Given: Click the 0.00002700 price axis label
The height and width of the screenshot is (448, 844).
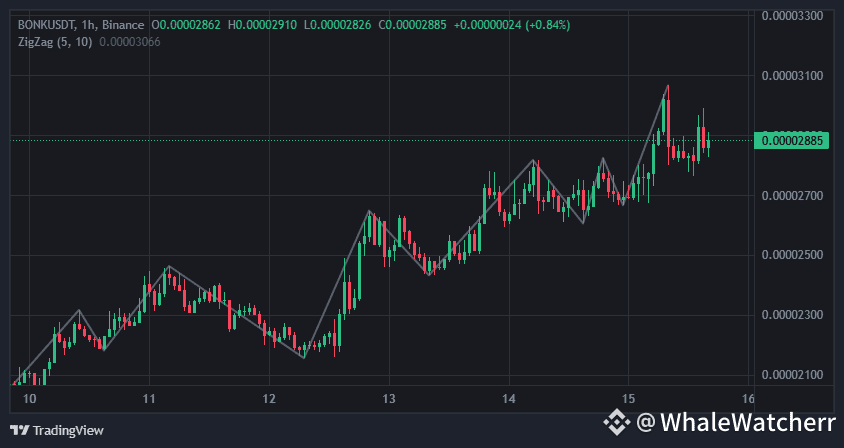Looking at the screenshot, I should tap(792, 195).
